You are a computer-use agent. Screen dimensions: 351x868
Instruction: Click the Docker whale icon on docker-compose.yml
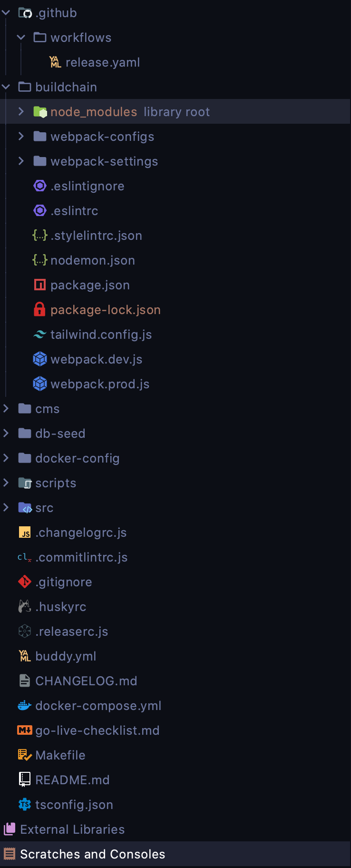[24, 705]
